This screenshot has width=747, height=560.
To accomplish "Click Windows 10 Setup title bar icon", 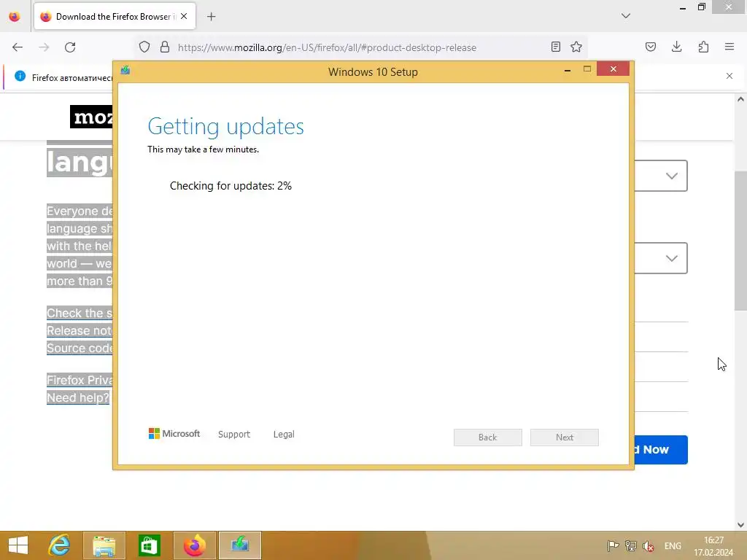I will pyautogui.click(x=125, y=71).
